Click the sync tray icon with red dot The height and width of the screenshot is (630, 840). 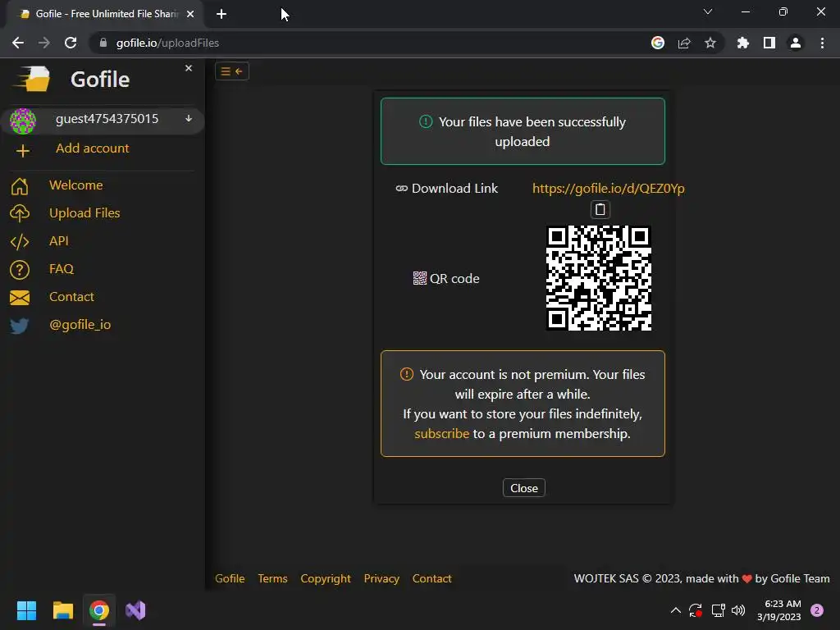pos(696,610)
